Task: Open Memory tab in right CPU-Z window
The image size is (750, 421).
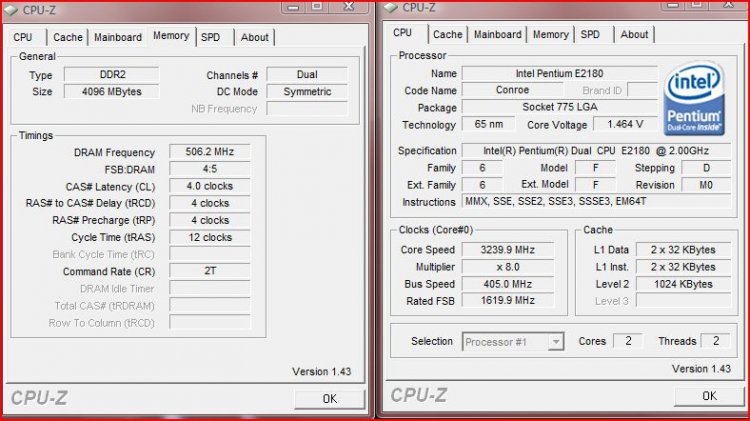Action: click(551, 34)
